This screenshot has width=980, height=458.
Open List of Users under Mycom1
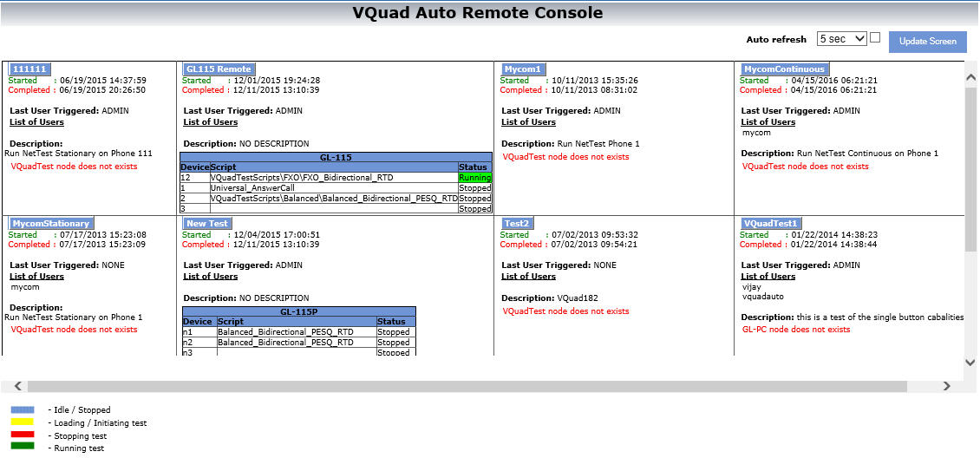pyautogui.click(x=529, y=121)
